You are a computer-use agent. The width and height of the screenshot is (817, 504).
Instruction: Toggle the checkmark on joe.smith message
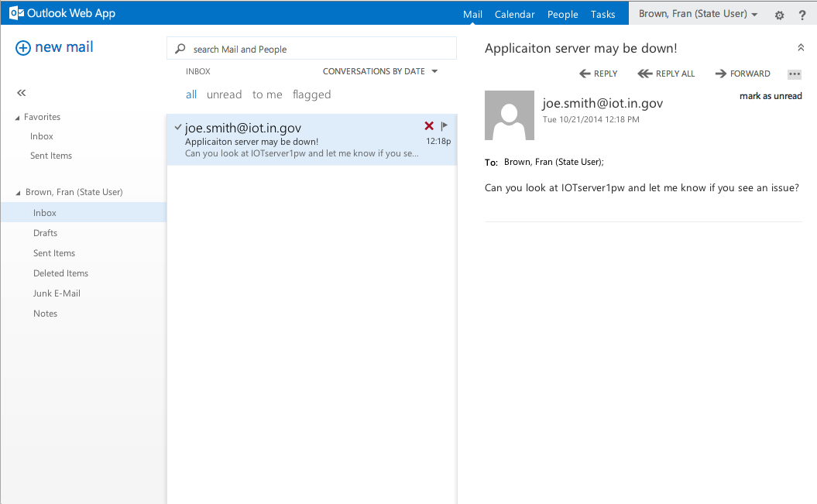pyautogui.click(x=178, y=127)
